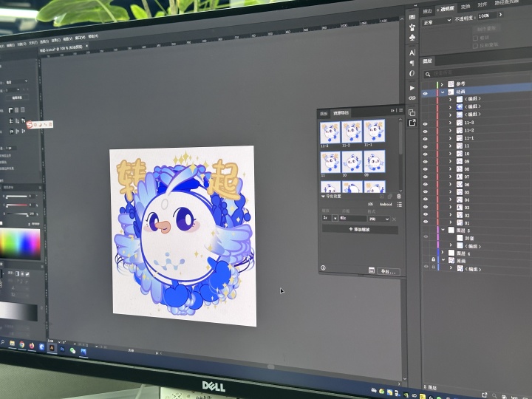The height and width of the screenshot is (399, 532).
Task: Expand sublayer 09
Action: pyautogui.click(x=450, y=161)
